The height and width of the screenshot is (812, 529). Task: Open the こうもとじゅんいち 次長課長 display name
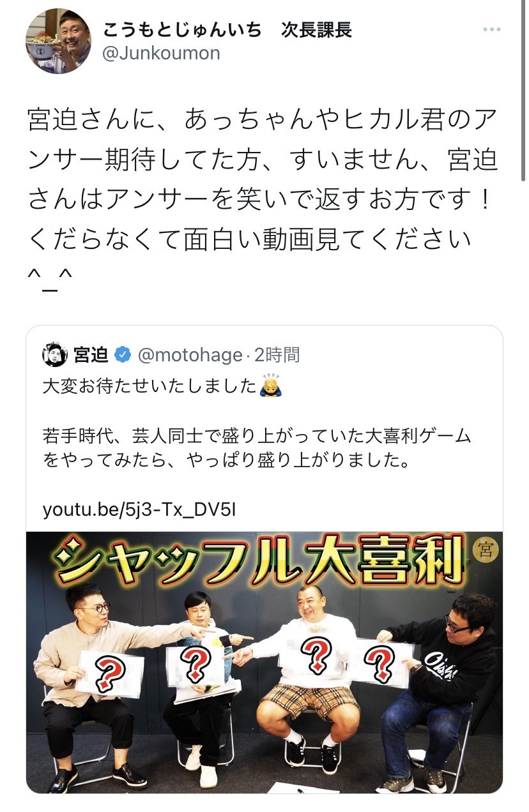pos(227,29)
